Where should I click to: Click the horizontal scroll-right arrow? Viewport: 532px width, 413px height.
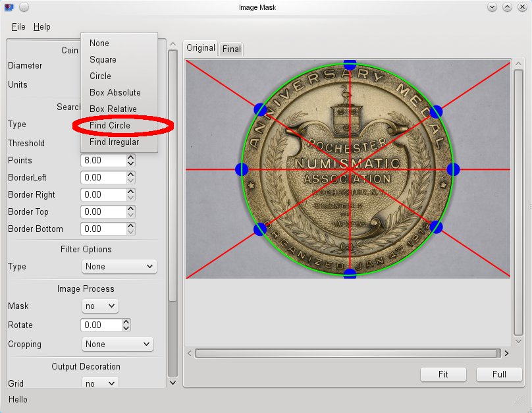506,353
